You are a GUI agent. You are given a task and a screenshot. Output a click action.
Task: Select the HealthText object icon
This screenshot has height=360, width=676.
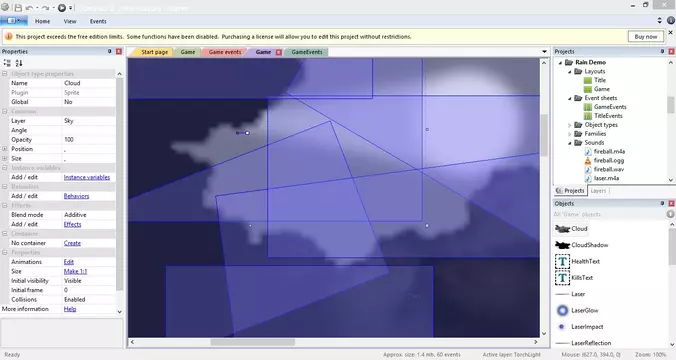pos(562,261)
